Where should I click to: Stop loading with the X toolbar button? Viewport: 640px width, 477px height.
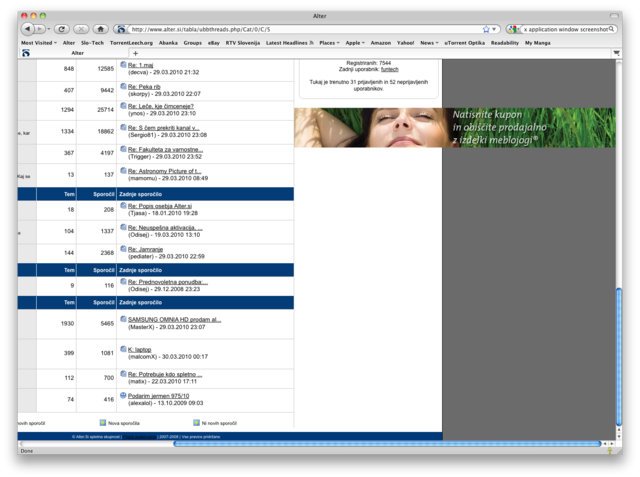pyautogui.click(x=81, y=29)
